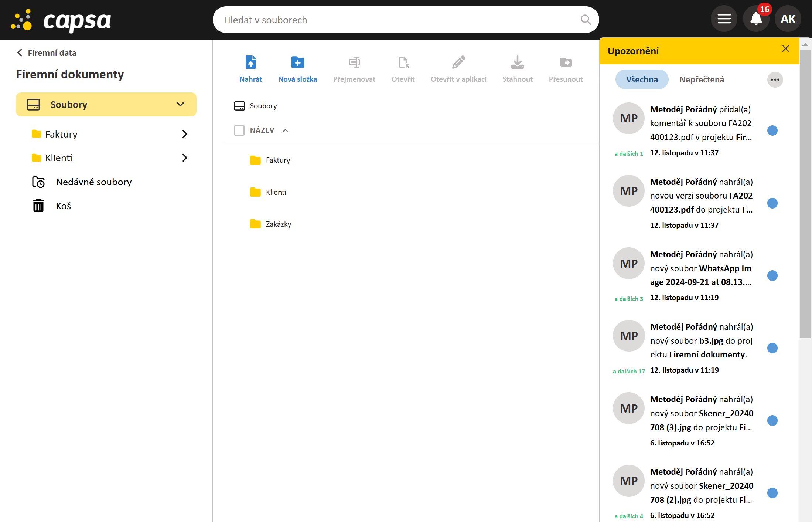This screenshot has width=812, height=522.
Task: Toggle the unread dot on the b3.jpg notification
Action: [x=772, y=348]
